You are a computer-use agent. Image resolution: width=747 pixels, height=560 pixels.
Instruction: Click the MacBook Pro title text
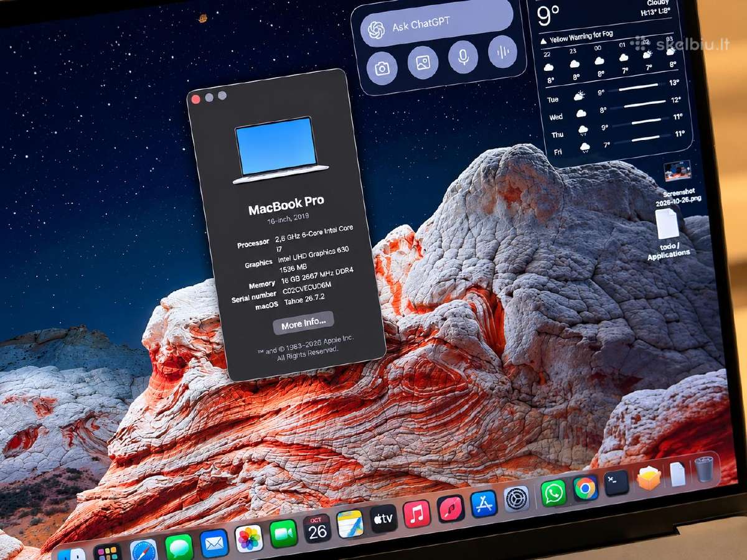tap(286, 206)
